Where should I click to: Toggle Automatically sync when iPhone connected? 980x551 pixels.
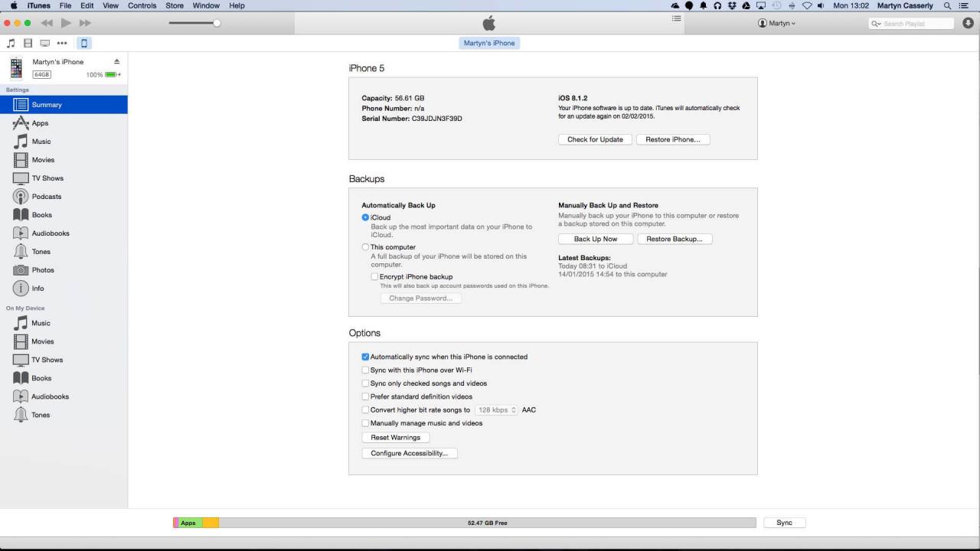pyautogui.click(x=366, y=357)
